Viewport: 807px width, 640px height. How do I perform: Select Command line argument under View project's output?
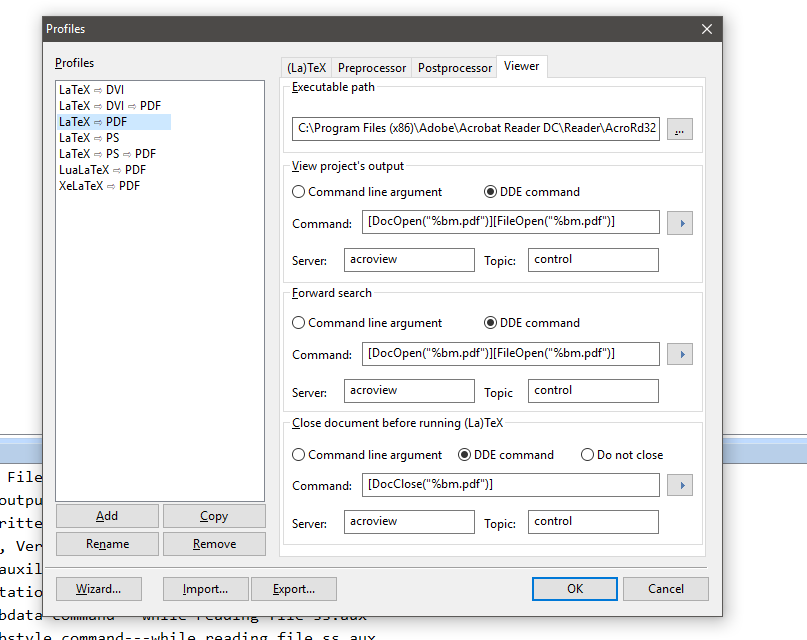(299, 192)
